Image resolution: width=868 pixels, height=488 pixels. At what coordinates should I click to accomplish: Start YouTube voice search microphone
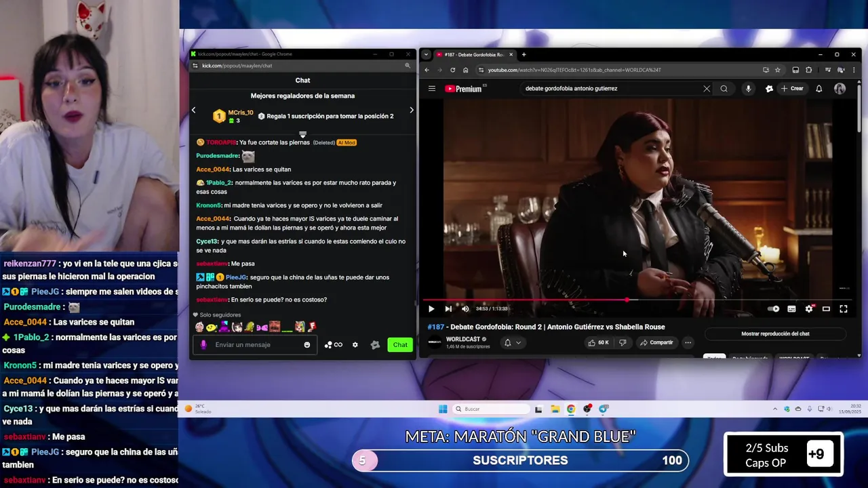tap(749, 89)
